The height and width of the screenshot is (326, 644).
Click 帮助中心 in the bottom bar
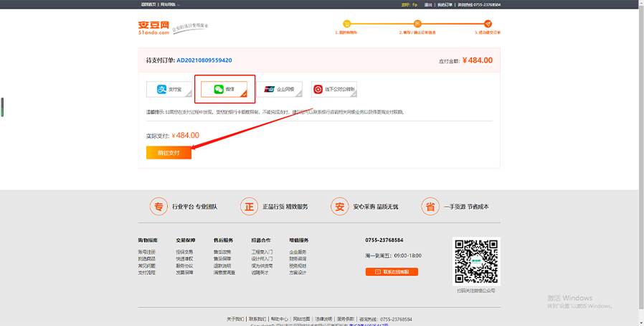pyautogui.click(x=279, y=319)
